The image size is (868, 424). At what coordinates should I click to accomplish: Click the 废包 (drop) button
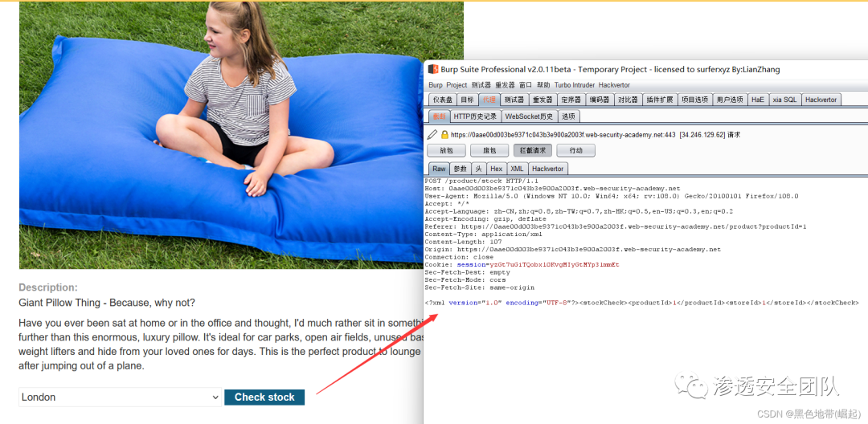click(489, 150)
